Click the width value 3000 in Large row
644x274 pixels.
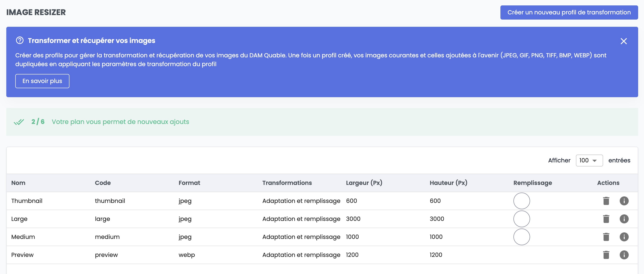[x=353, y=219]
